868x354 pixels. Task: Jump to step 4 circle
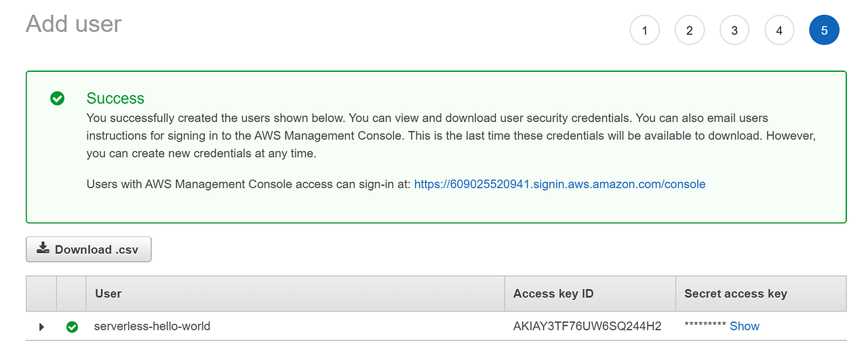(x=779, y=31)
